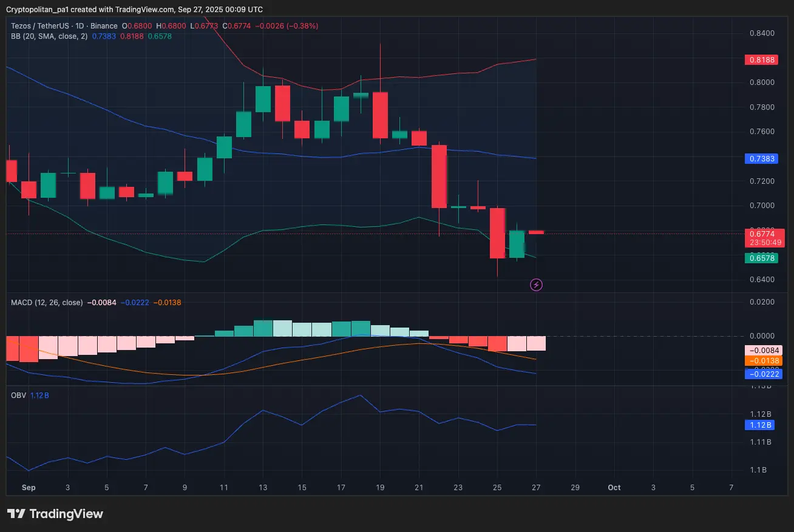Click the green candle on Sep 26
794x532 pixels.
click(517, 244)
